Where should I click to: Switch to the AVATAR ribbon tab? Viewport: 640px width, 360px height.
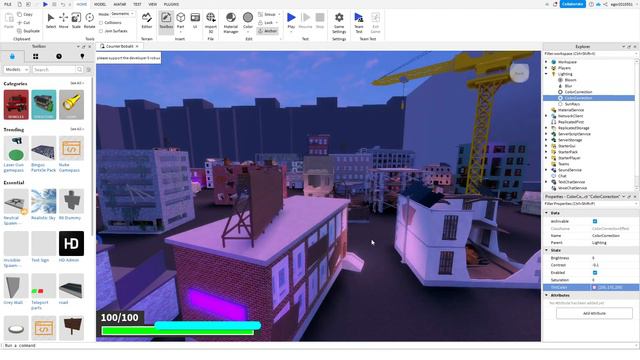(x=120, y=4)
